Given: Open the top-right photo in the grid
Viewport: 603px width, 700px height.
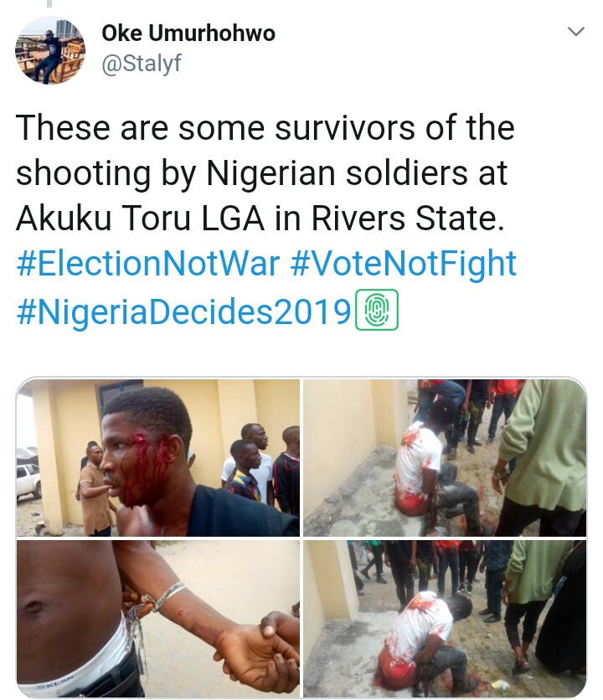Looking at the screenshot, I should [x=444, y=457].
